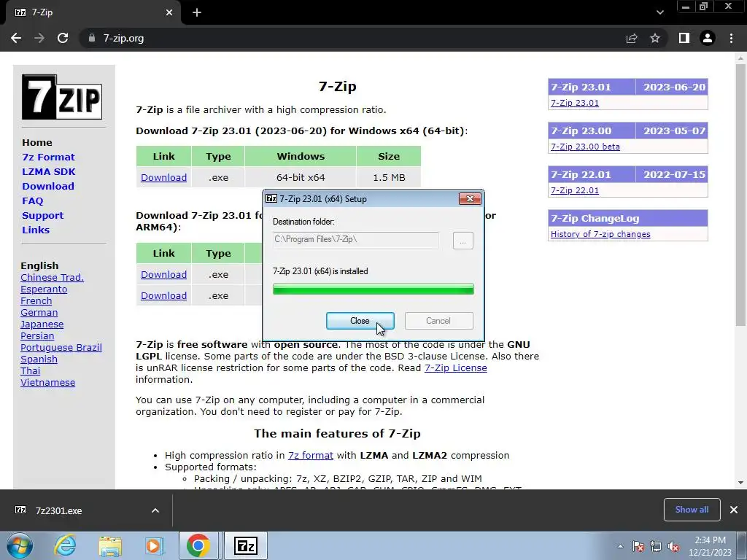747x560 pixels.
Task: Close the downloads bar with X
Action: 734,510
